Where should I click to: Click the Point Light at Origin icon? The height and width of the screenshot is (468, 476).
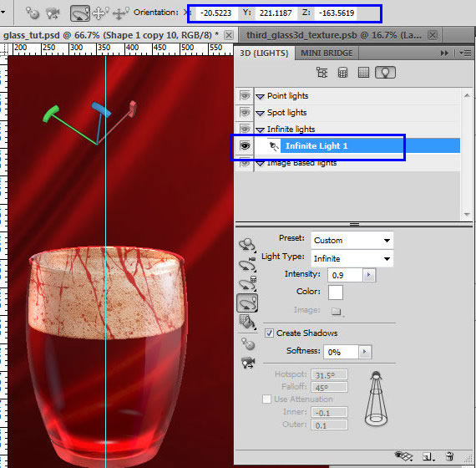[248, 344]
